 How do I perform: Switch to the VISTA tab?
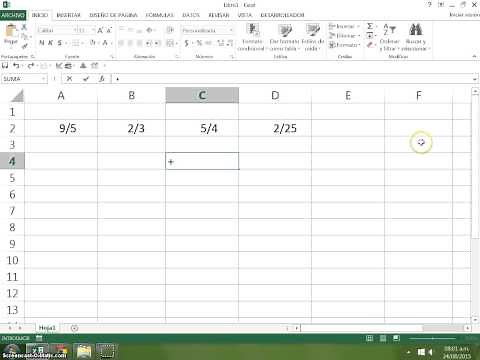[x=245, y=15]
